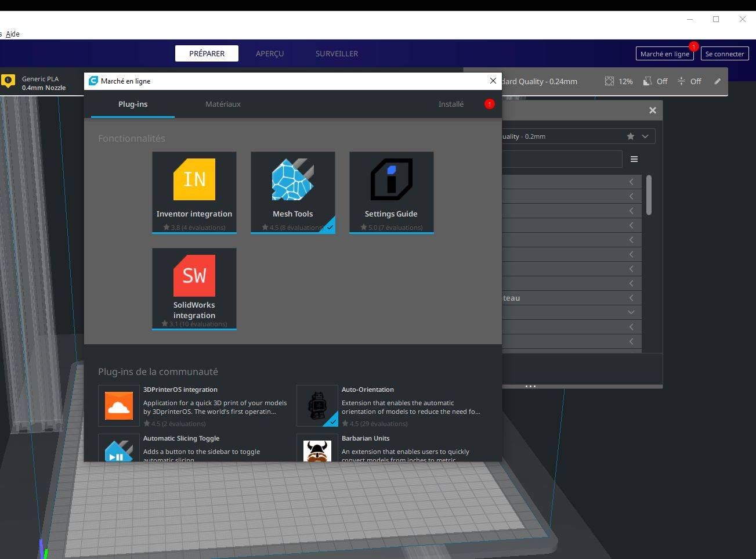Viewport: 756px width, 559px height.
Task: Open the Installé tab
Action: coord(451,104)
